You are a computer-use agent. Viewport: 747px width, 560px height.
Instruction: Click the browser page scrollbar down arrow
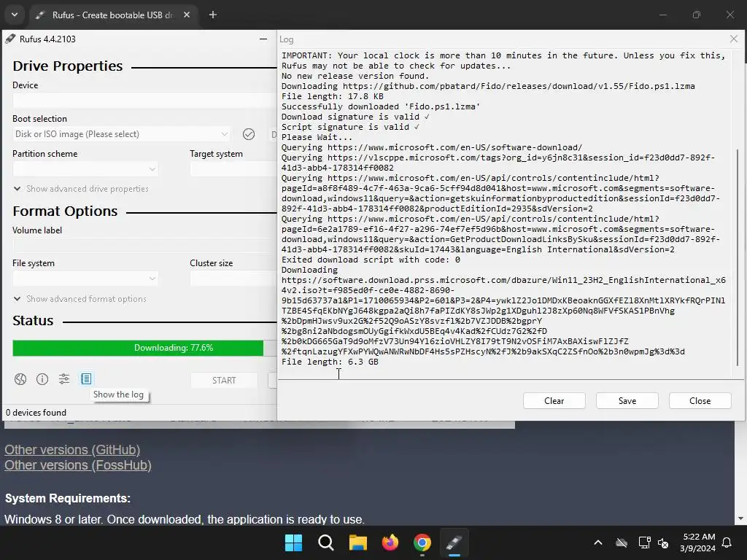741,518
